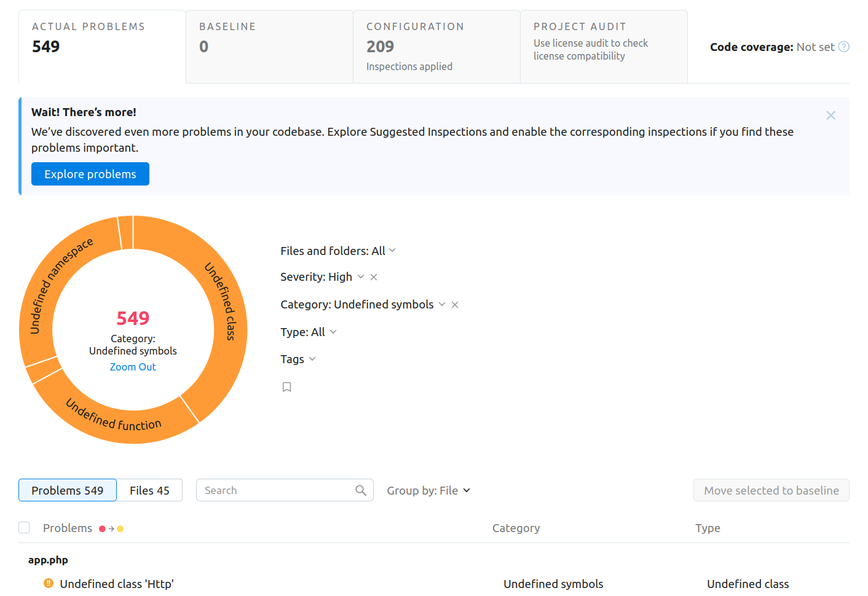
Task: Click warning icon next to Undefined class 'Http'
Action: tap(49, 583)
